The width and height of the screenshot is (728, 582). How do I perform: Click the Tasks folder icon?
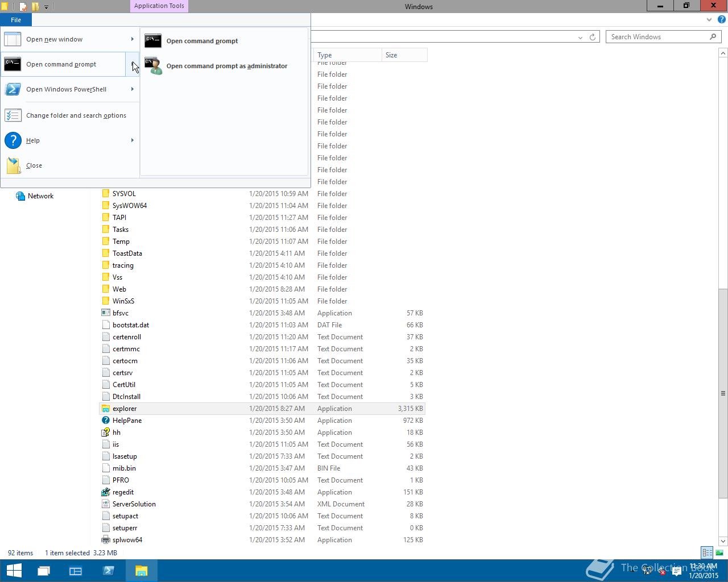105,230
